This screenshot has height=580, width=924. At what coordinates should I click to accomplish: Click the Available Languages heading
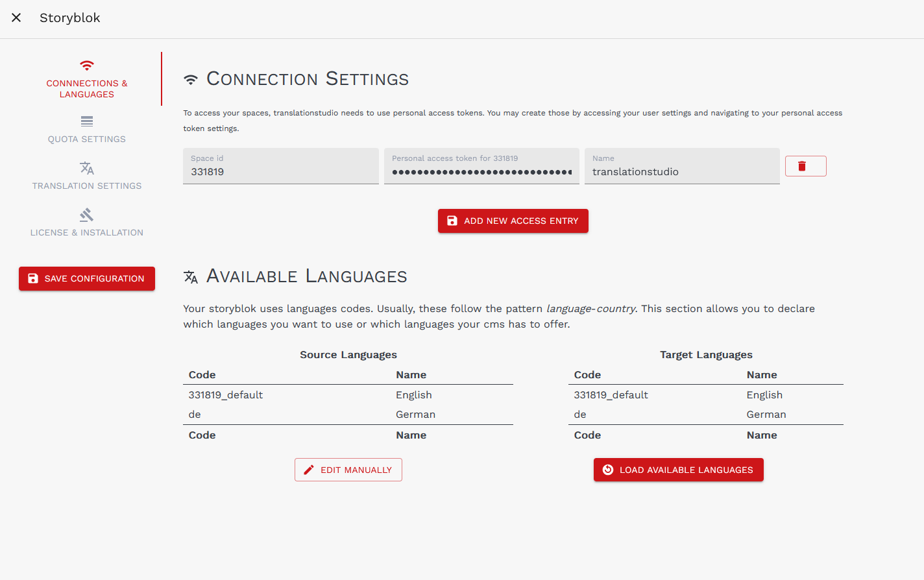(x=307, y=276)
